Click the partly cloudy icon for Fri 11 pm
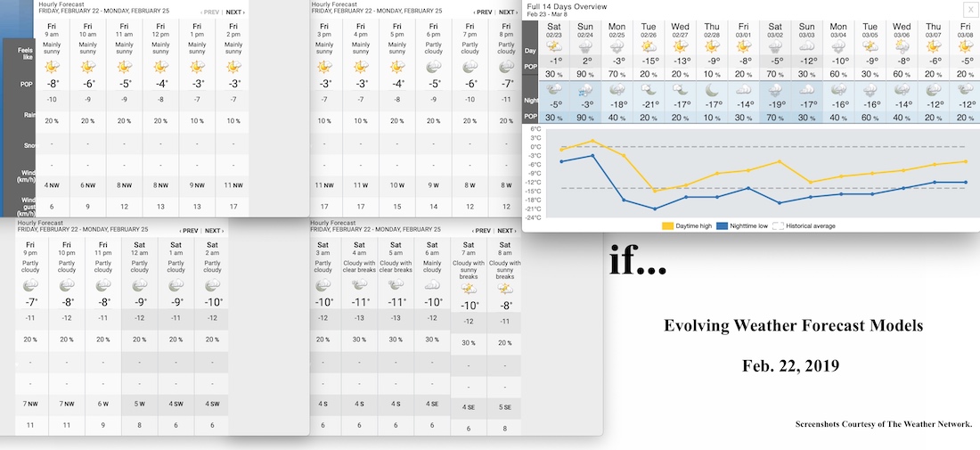The height and width of the screenshot is (450, 980). tap(103, 285)
